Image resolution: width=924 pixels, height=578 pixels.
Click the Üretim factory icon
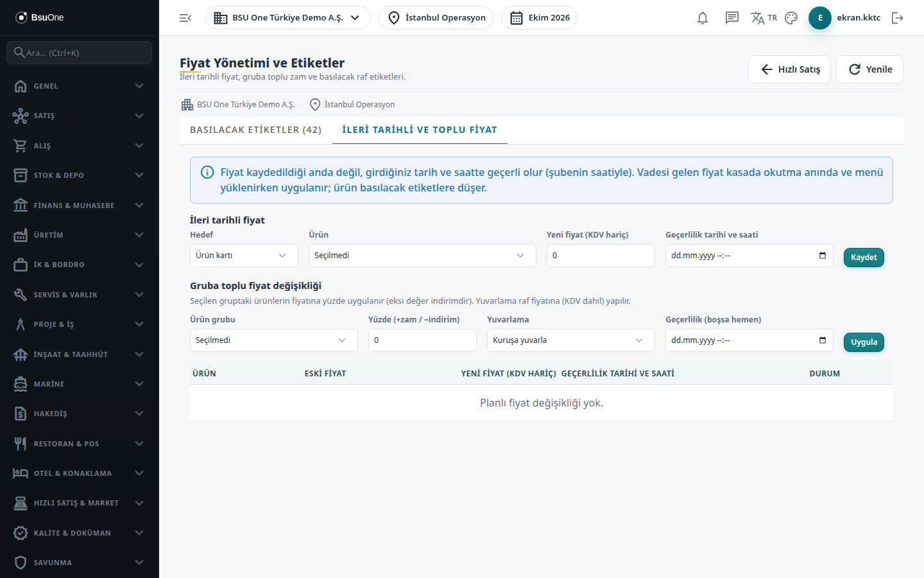[21, 235]
